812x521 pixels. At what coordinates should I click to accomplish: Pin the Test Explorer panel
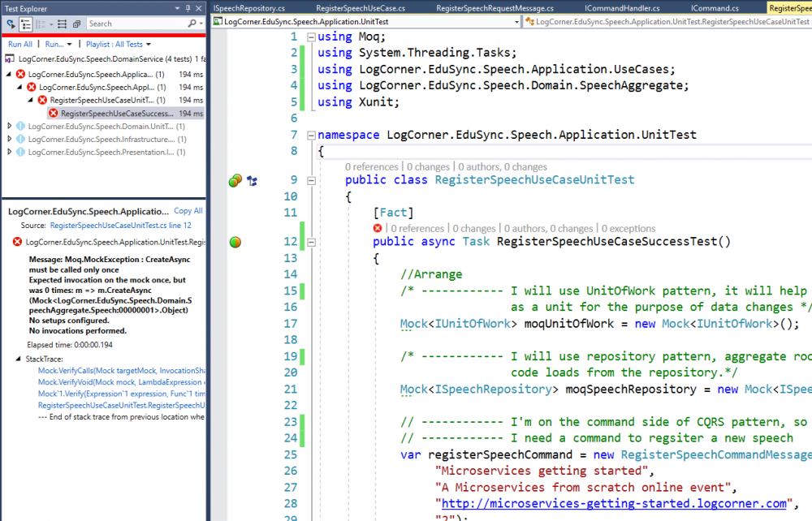188,7
